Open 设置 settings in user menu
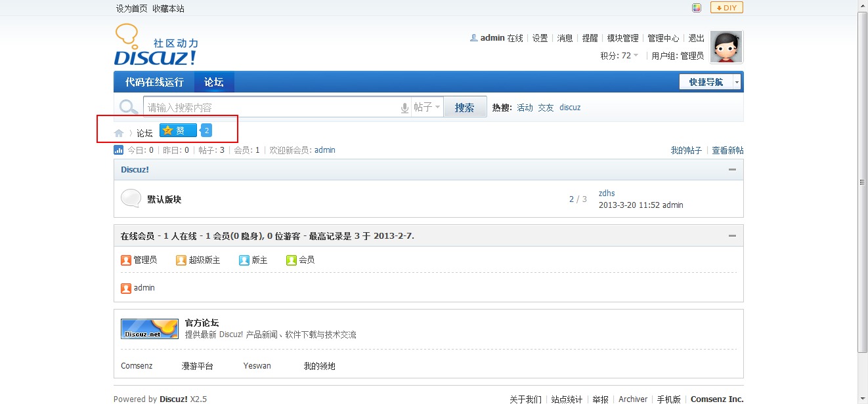Image resolution: width=868 pixels, height=404 pixels. click(x=540, y=38)
